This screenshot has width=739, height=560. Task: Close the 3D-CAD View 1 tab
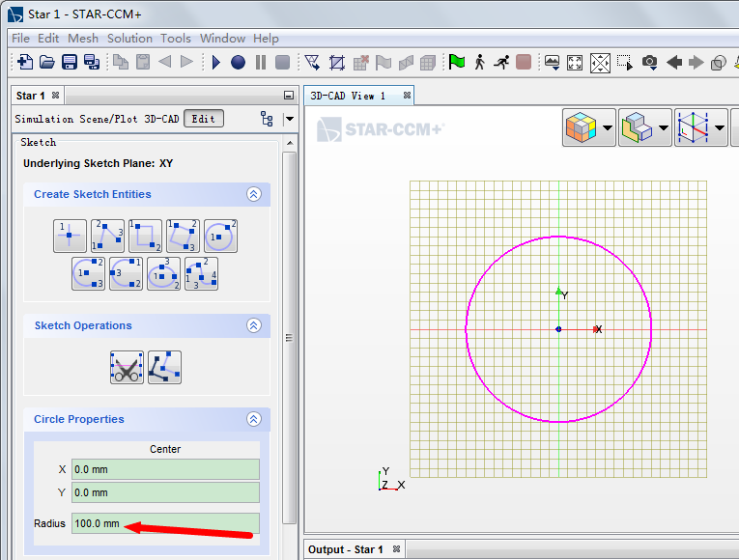point(407,96)
